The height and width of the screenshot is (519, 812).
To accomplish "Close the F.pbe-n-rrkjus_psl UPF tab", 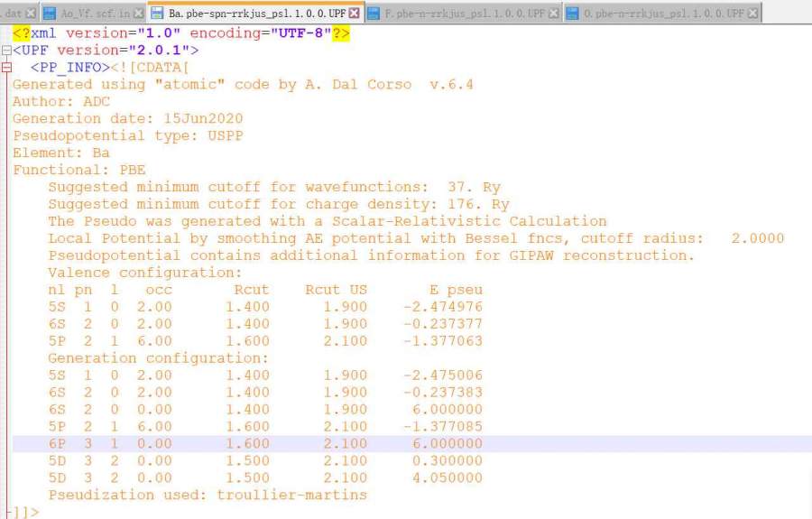I will [554, 13].
